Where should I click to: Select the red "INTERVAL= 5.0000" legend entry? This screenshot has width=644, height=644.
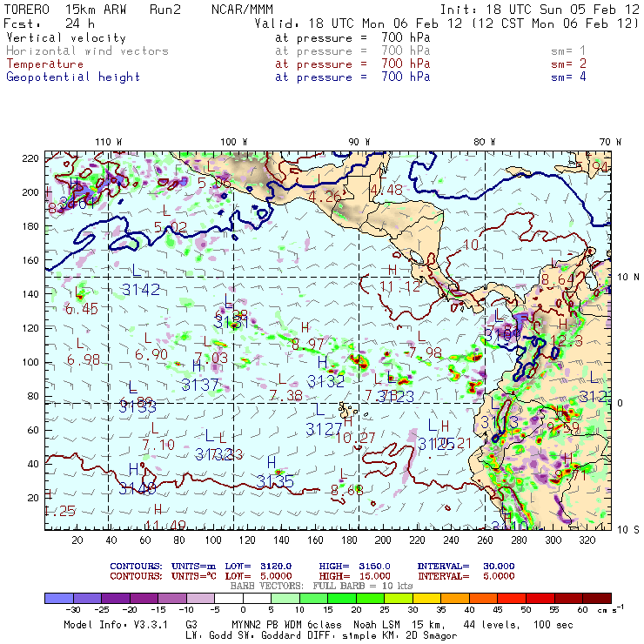click(x=466, y=576)
